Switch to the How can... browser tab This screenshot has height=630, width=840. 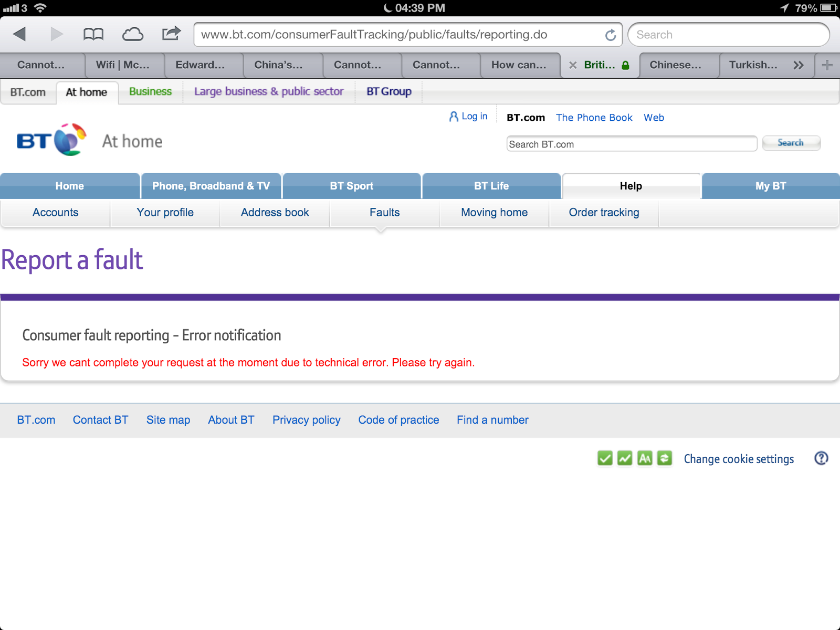point(519,65)
